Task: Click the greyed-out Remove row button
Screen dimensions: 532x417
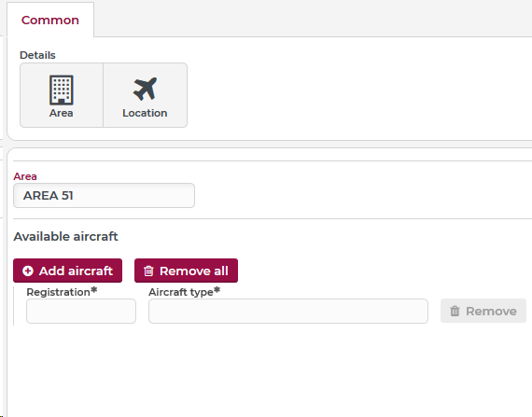Action: 483,311
